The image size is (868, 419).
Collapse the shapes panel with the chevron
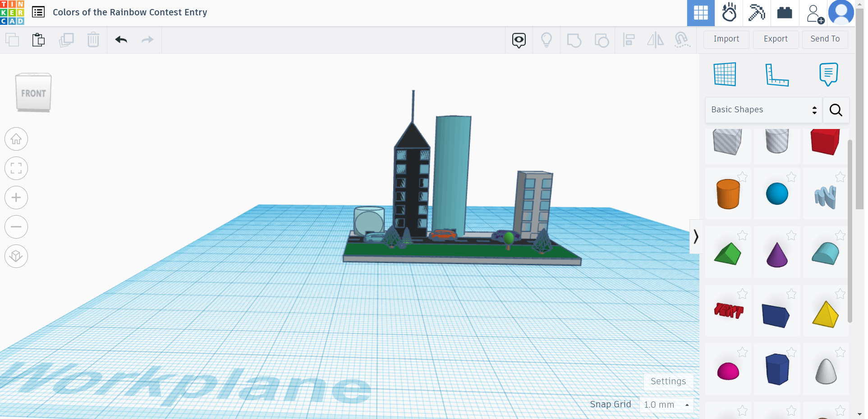(x=696, y=236)
